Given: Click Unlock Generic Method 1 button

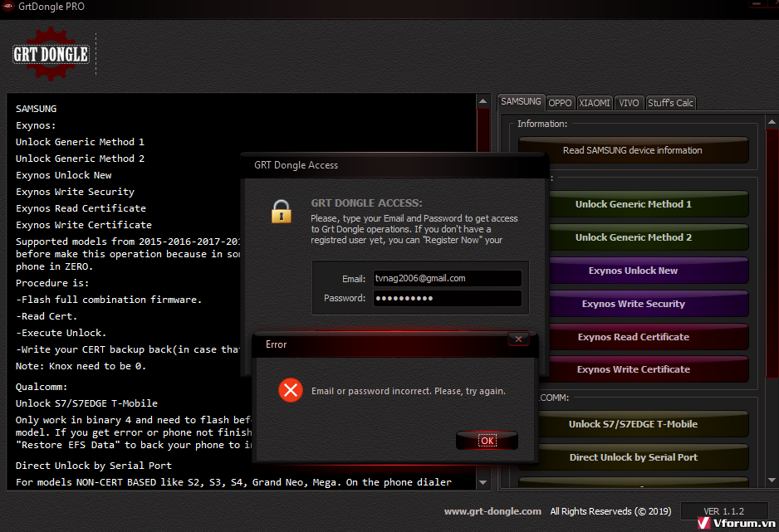Looking at the screenshot, I should (x=649, y=204).
